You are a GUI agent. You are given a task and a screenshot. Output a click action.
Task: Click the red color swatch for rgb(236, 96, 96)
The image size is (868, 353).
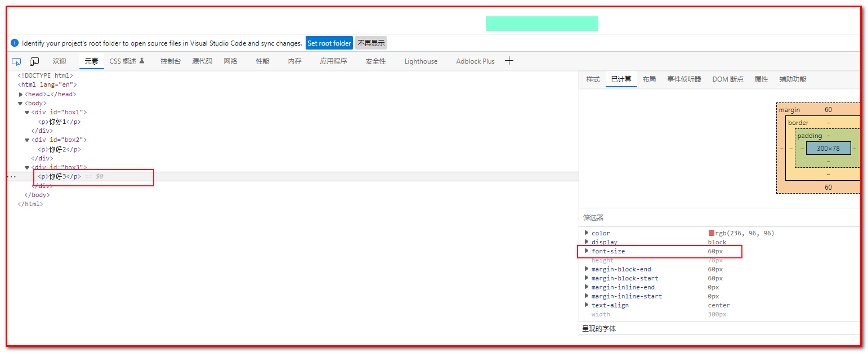tap(711, 233)
